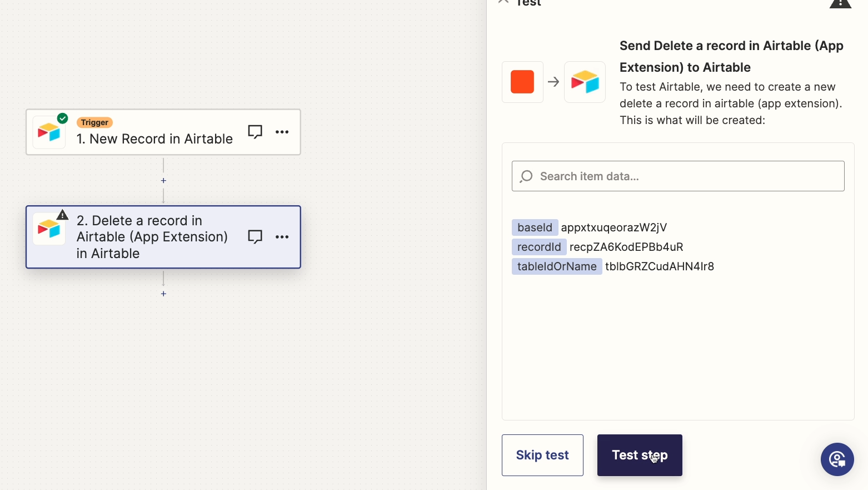This screenshot has height=490, width=868.
Task: Click the warning icon at the panel's top right
Action: coord(840,3)
